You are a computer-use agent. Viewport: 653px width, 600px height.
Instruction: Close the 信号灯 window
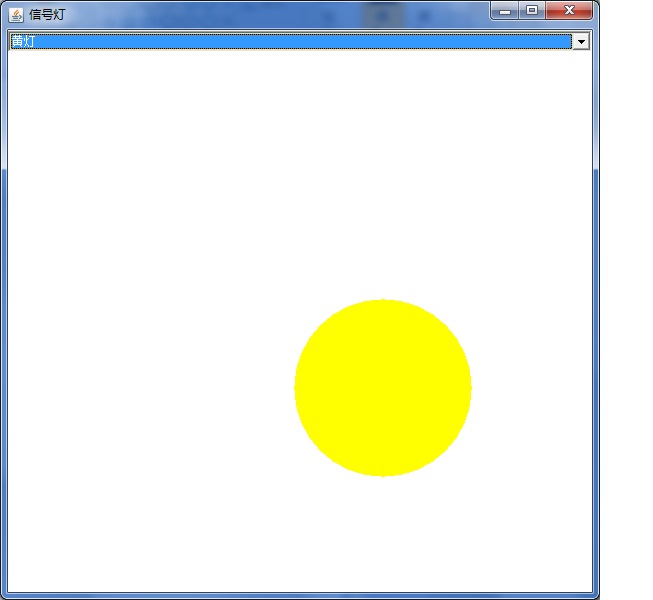pos(569,10)
